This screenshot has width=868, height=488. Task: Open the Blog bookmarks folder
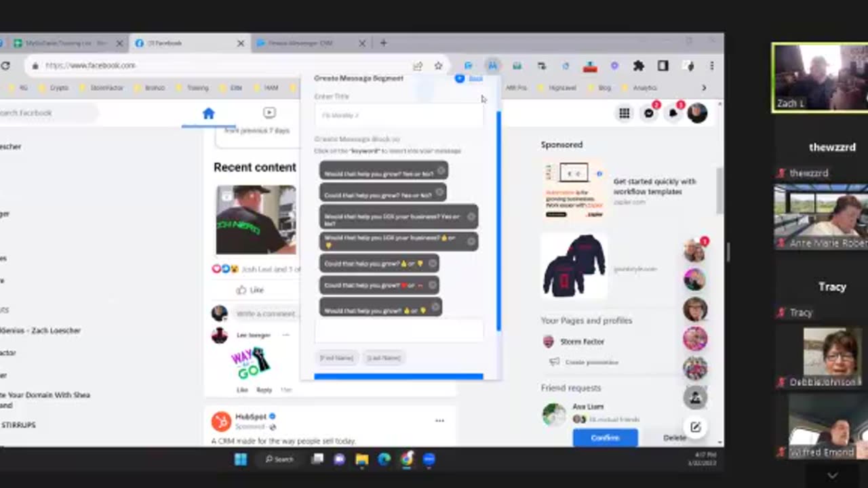(599, 88)
